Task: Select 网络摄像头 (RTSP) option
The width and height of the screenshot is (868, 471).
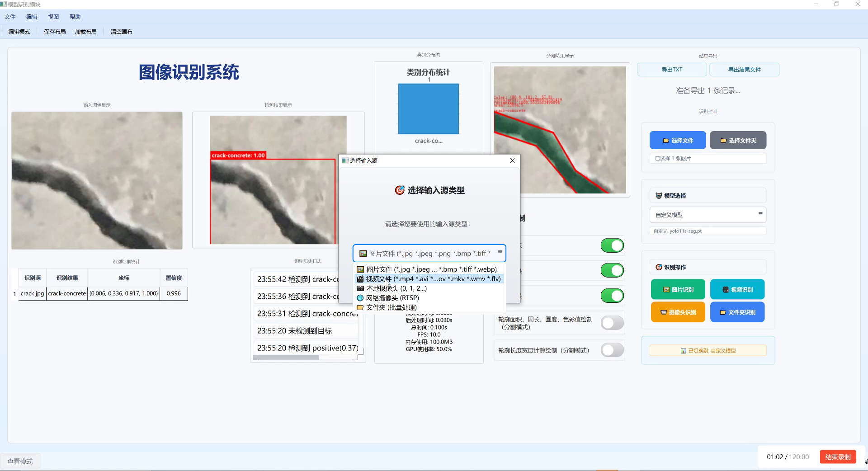Action: [429, 298]
